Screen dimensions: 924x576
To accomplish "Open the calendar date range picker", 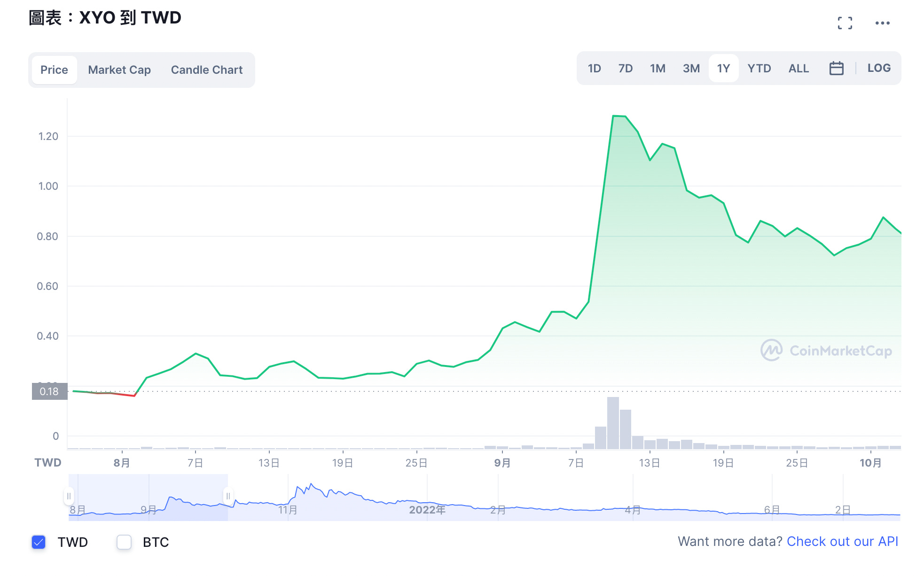I will (836, 68).
